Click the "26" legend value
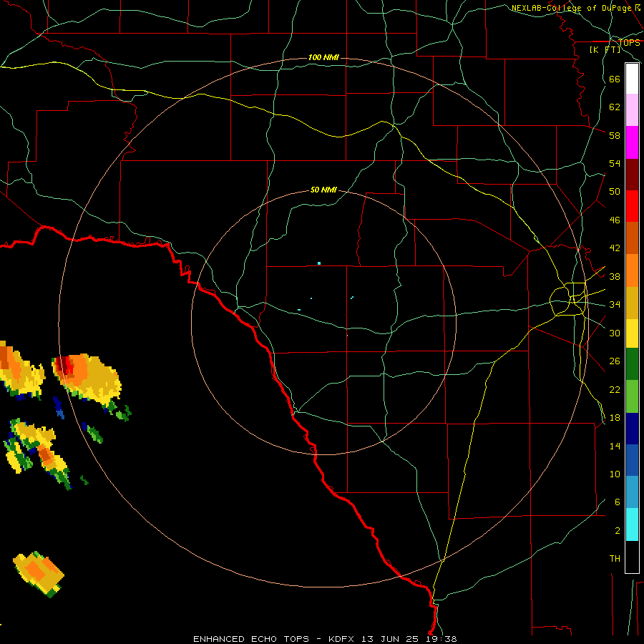The image size is (644, 644). click(615, 361)
